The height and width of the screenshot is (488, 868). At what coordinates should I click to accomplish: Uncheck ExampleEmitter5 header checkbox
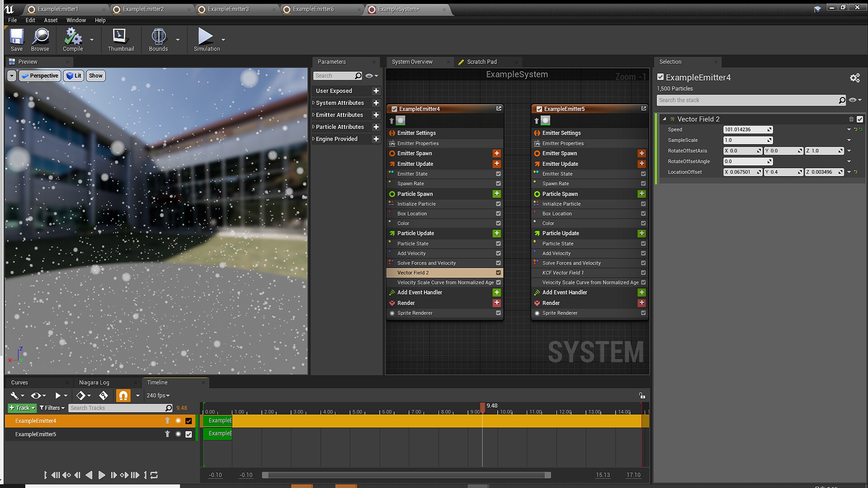coord(539,109)
